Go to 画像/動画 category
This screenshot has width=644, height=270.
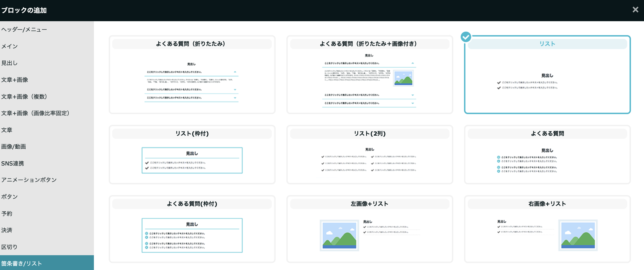(x=47, y=147)
